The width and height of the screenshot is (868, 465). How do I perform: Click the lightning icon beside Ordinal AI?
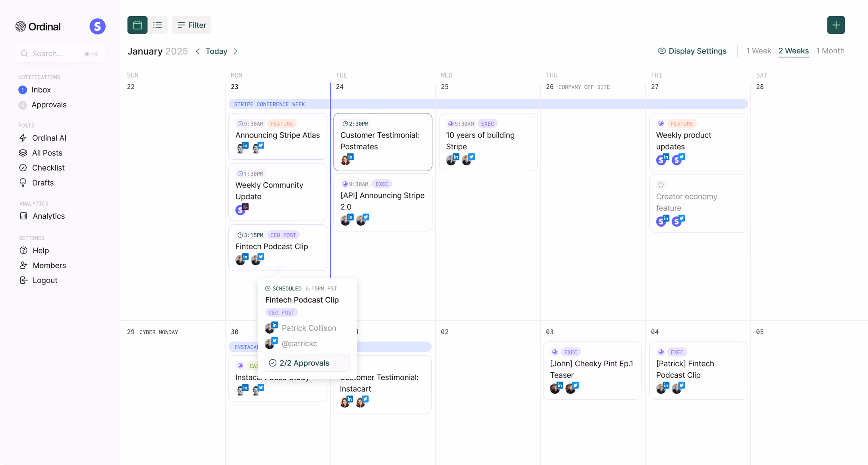[23, 138]
